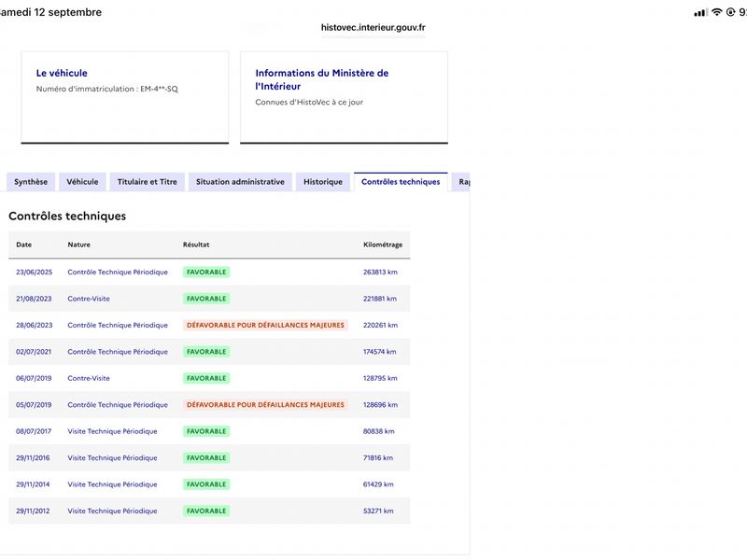Select the Titulaire et Titre tab
Viewport: 747px width, 560px height.
click(148, 182)
